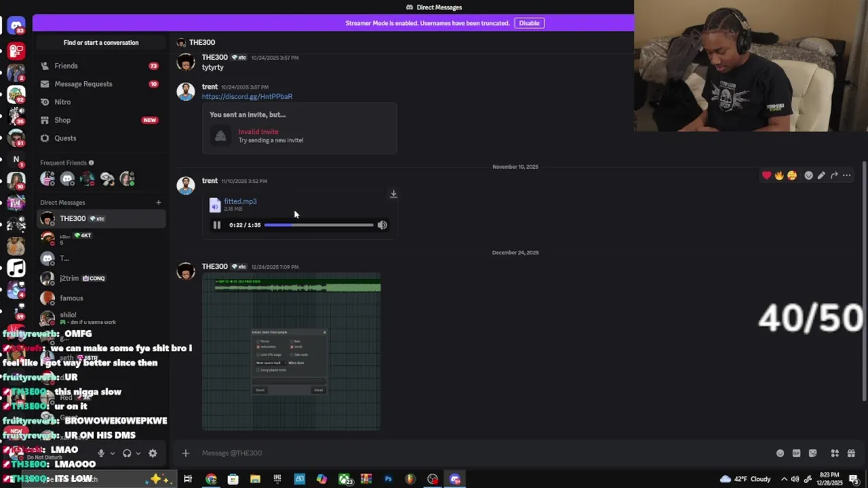This screenshot has width=868, height=488.
Task: Open the Quests page
Action: tap(101, 138)
